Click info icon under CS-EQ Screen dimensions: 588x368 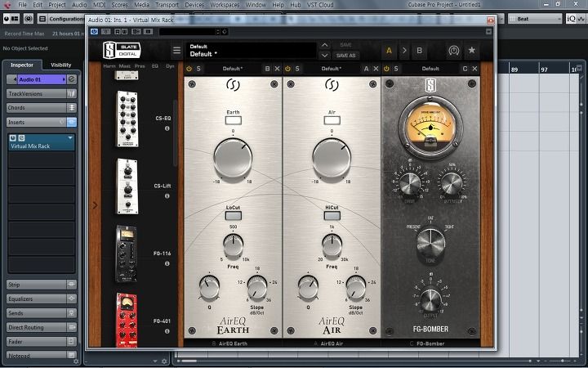coord(167,128)
